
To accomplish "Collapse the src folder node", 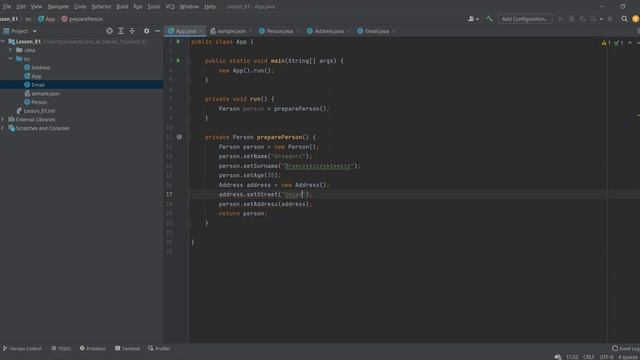I will [11, 59].
